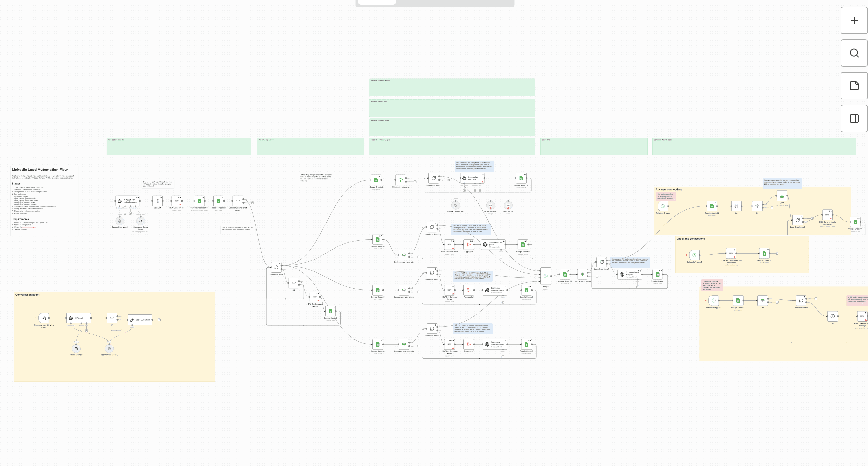Click the HDW API key link in Requirements
This screenshot has height=466, width=868.
[29, 227]
